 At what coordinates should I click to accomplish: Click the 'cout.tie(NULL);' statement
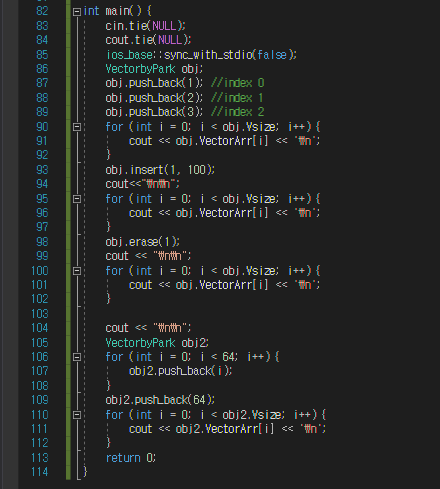coord(148,40)
